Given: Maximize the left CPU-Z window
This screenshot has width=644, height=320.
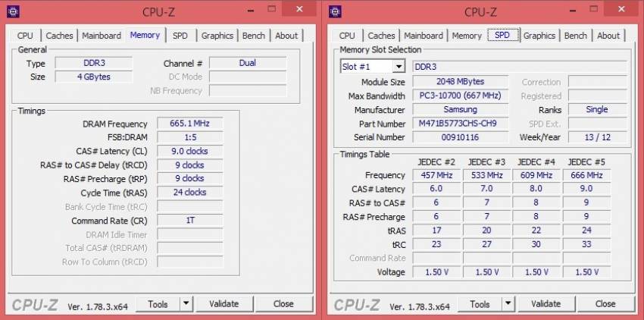Looking at the screenshot, I should tap(271, 8).
